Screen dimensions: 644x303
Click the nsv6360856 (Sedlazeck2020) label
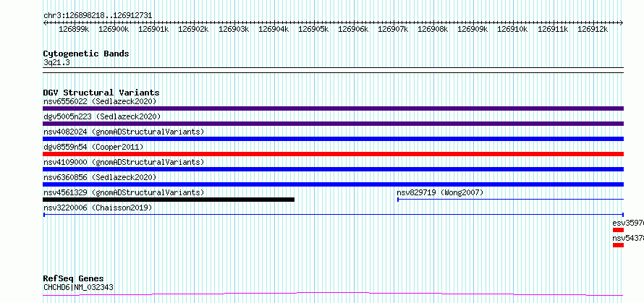100,177
